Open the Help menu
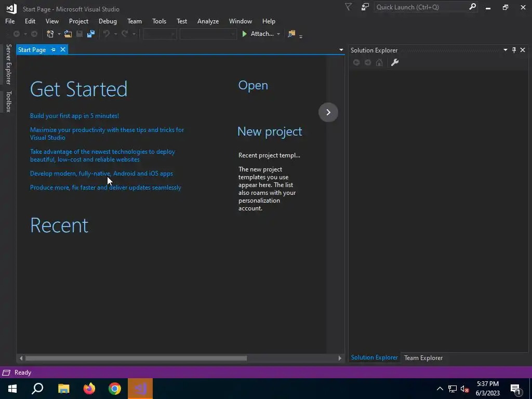The image size is (532, 399). 269,21
